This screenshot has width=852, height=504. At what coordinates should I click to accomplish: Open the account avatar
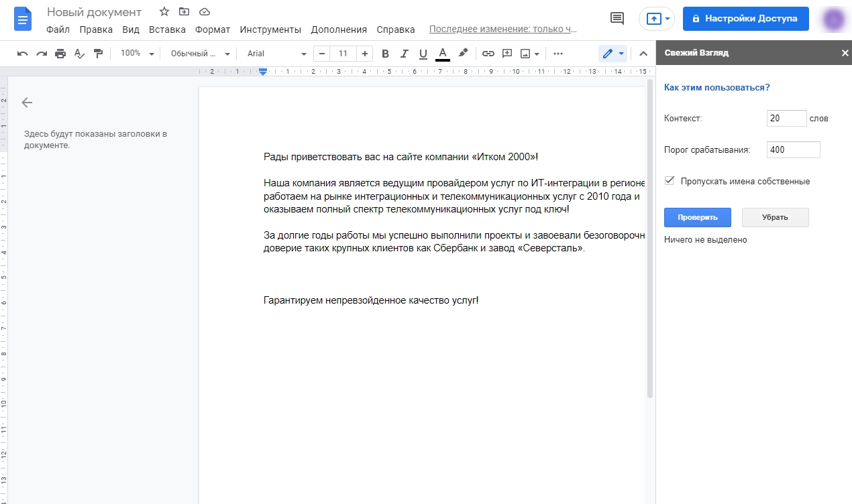[834, 19]
